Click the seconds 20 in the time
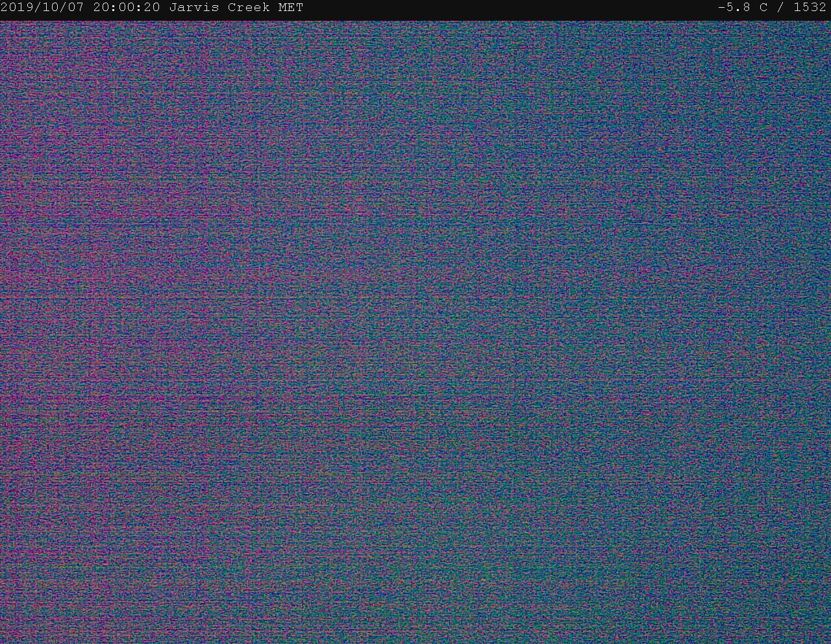Image resolution: width=831 pixels, height=644 pixels. [x=152, y=8]
